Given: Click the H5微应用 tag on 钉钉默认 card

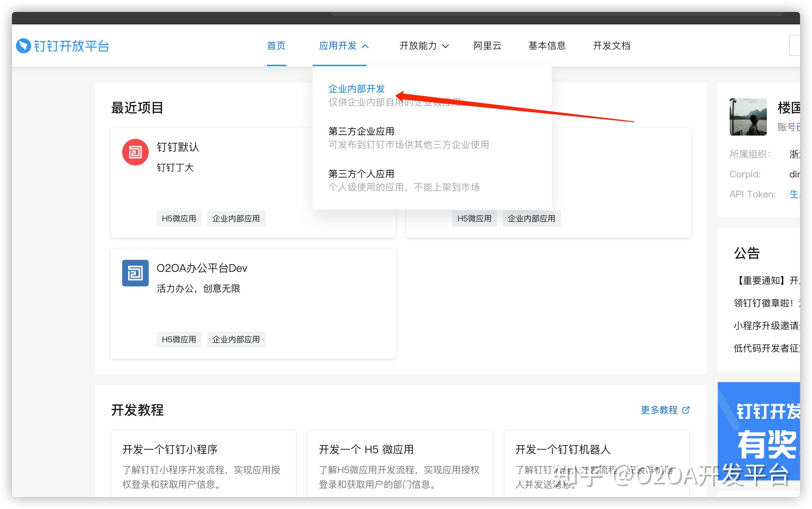Looking at the screenshot, I should tap(179, 218).
